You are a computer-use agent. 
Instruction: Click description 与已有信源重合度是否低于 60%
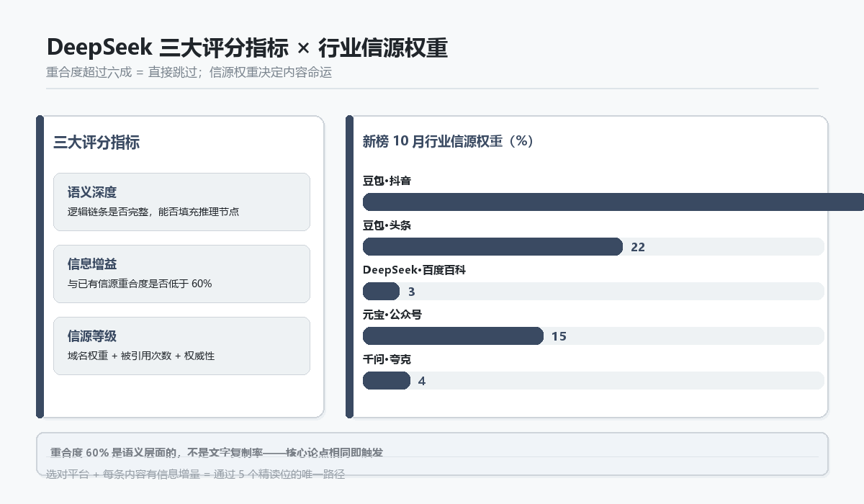click(140, 284)
